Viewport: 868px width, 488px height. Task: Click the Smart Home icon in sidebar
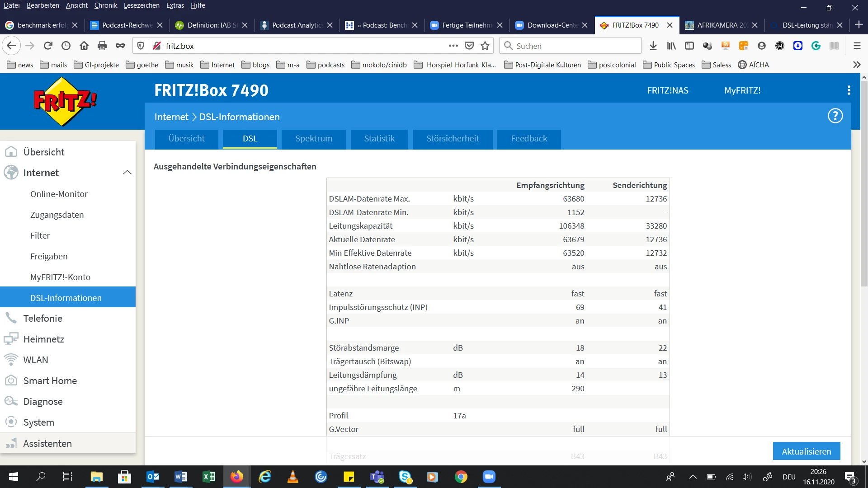pyautogui.click(x=11, y=380)
